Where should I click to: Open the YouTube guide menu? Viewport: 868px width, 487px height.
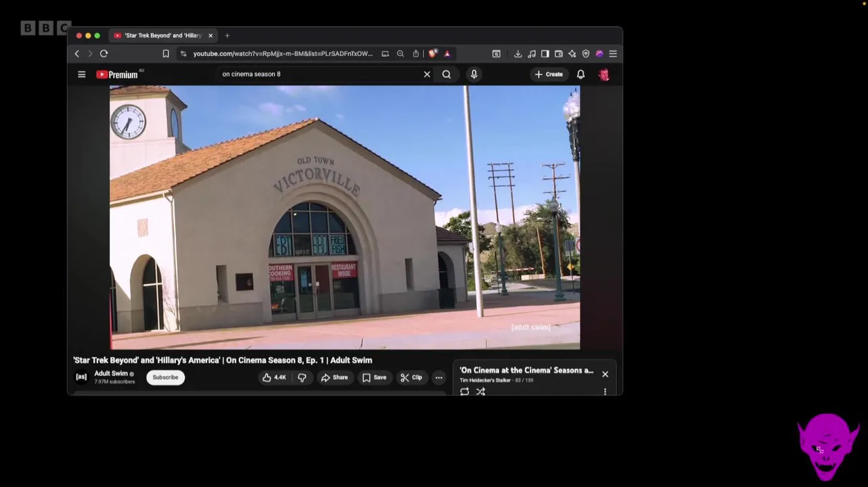click(82, 74)
